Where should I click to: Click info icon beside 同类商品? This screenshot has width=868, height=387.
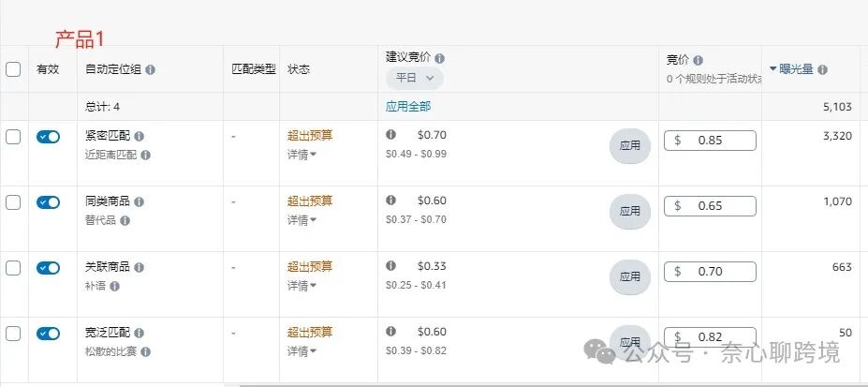139,202
